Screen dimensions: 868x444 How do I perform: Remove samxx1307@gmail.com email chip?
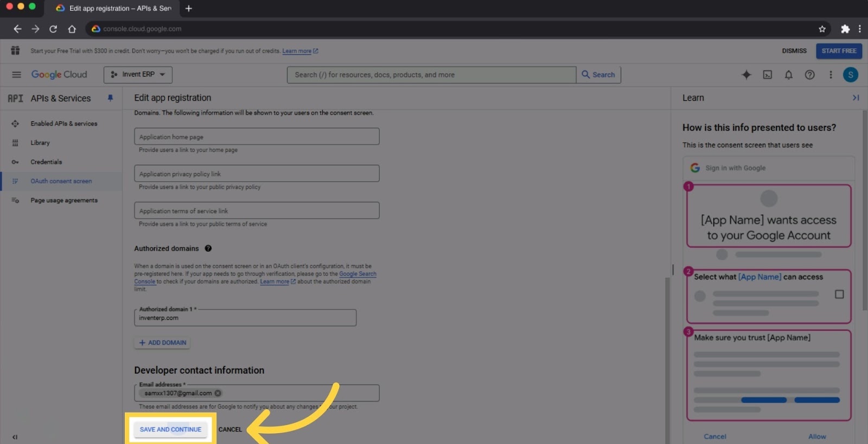point(218,393)
